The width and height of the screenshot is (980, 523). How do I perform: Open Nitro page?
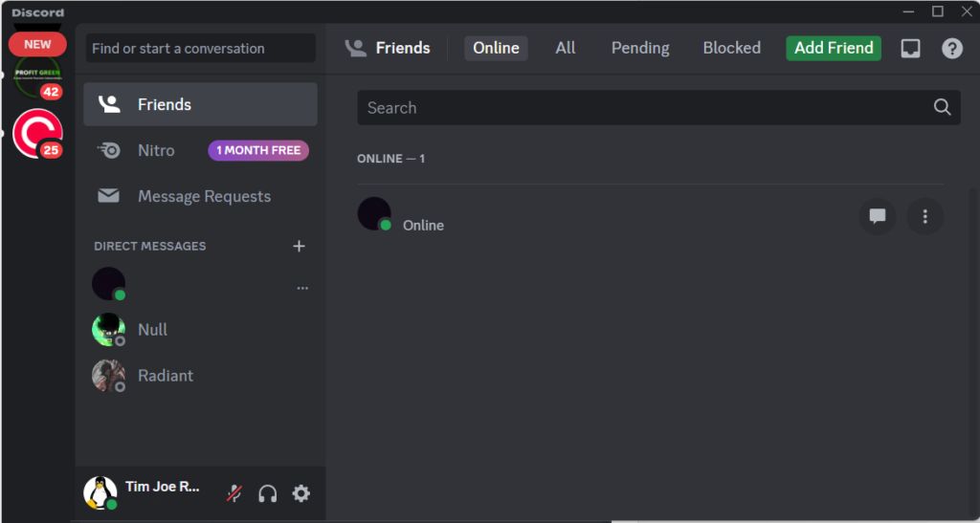(200, 150)
